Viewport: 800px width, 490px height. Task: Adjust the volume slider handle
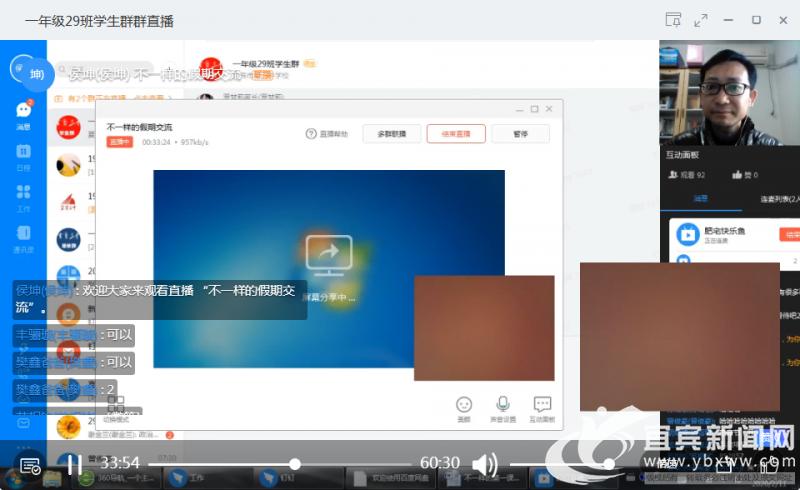(609, 464)
